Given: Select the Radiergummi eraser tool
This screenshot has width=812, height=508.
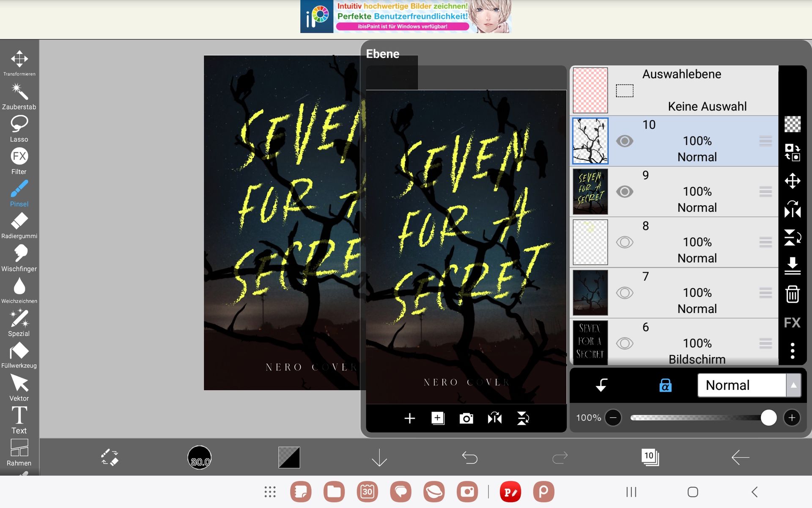Looking at the screenshot, I should [x=19, y=226].
